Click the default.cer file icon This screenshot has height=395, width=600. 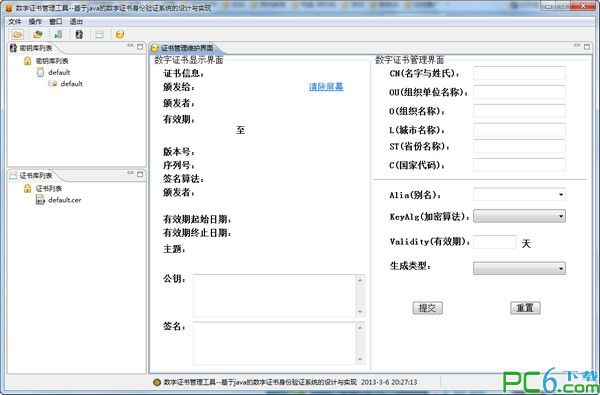coord(40,199)
